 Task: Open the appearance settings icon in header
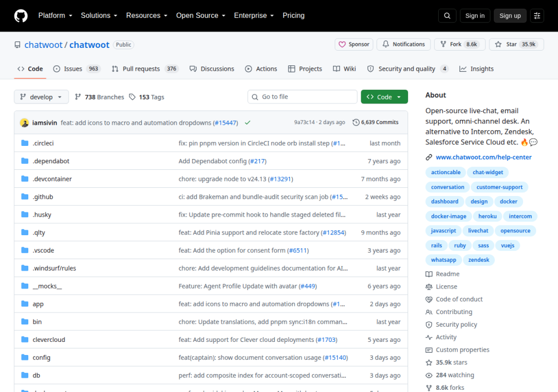click(x=537, y=16)
